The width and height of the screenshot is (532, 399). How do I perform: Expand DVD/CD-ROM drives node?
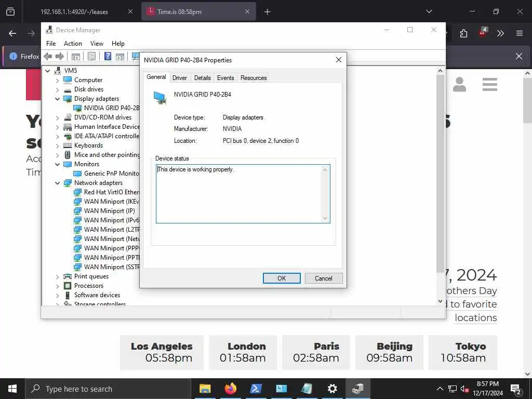pos(57,118)
